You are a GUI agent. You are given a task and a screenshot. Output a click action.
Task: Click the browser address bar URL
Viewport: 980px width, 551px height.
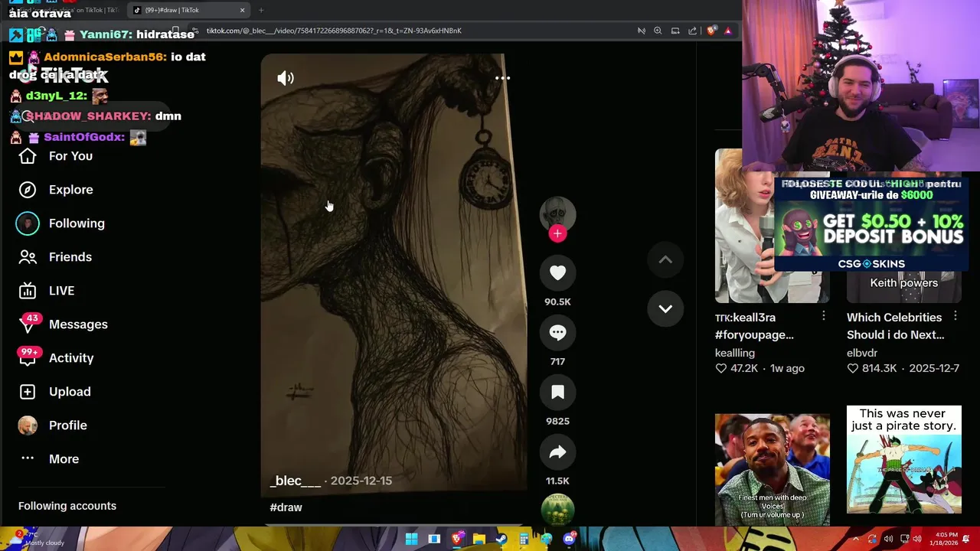point(334,31)
